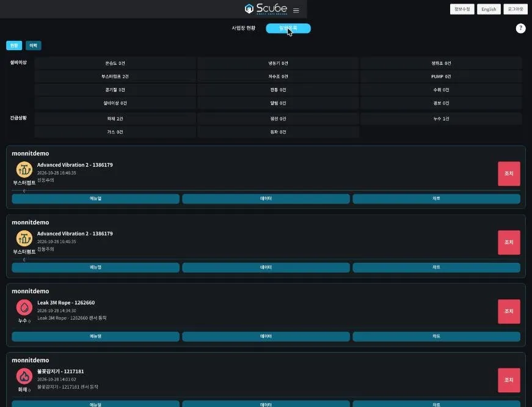532x407 pixels.
Task: Open the question mark help icon
Action: (520, 28)
